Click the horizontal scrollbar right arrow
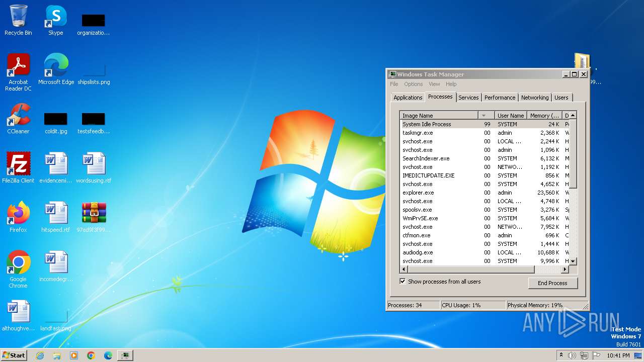 565,269
